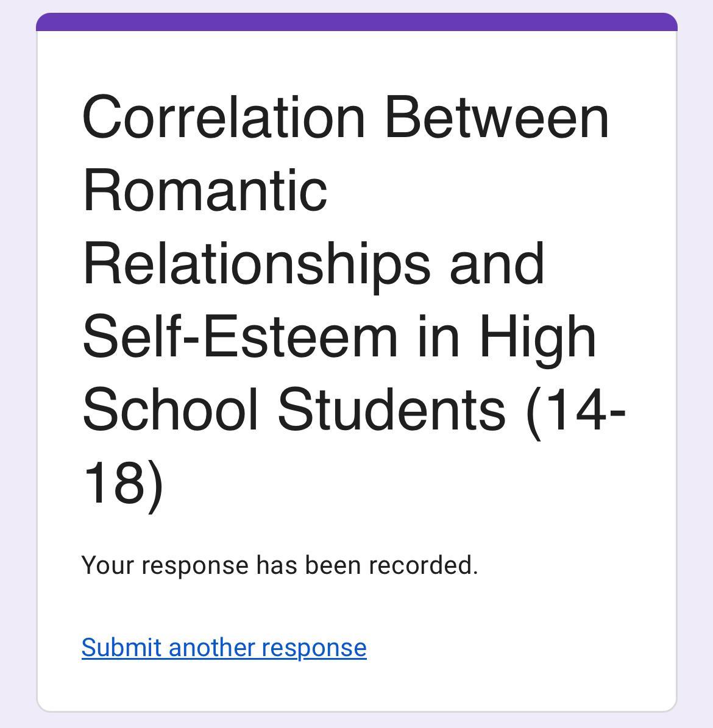The image size is (713, 728).
Task: Click the word "High" in the title
Action: pos(537,337)
